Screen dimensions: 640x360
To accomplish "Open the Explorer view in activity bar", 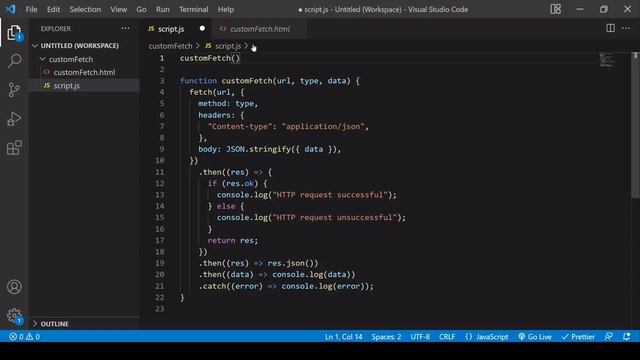I will coord(14,32).
